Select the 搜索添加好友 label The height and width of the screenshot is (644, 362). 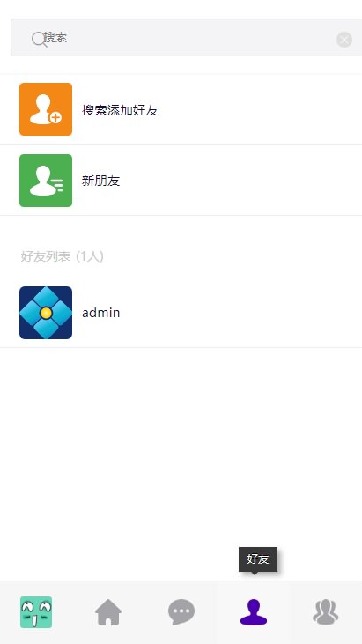coord(120,110)
